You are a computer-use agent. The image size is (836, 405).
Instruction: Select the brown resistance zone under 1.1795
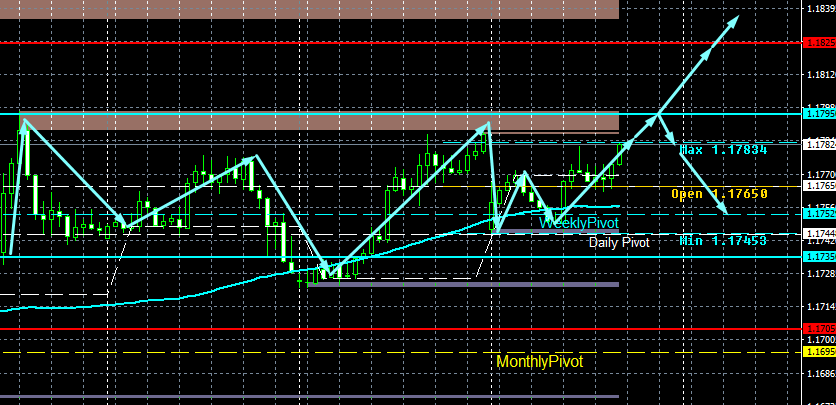click(319, 122)
